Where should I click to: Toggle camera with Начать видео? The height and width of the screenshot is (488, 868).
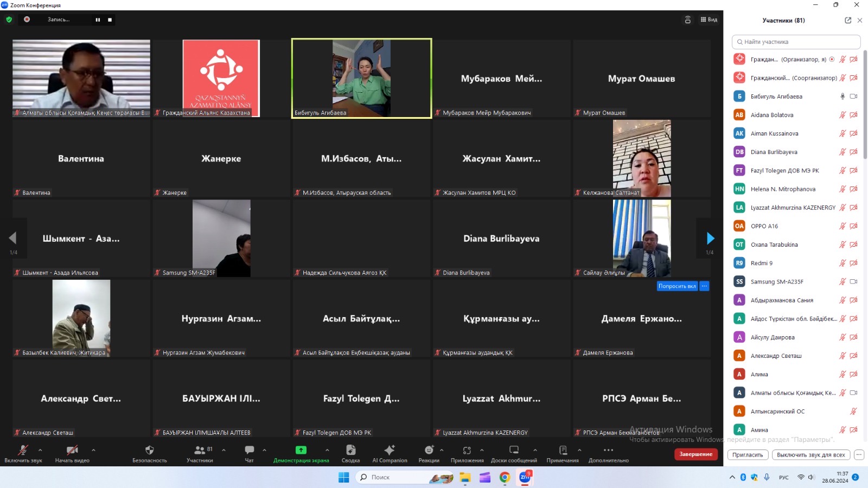[72, 450]
